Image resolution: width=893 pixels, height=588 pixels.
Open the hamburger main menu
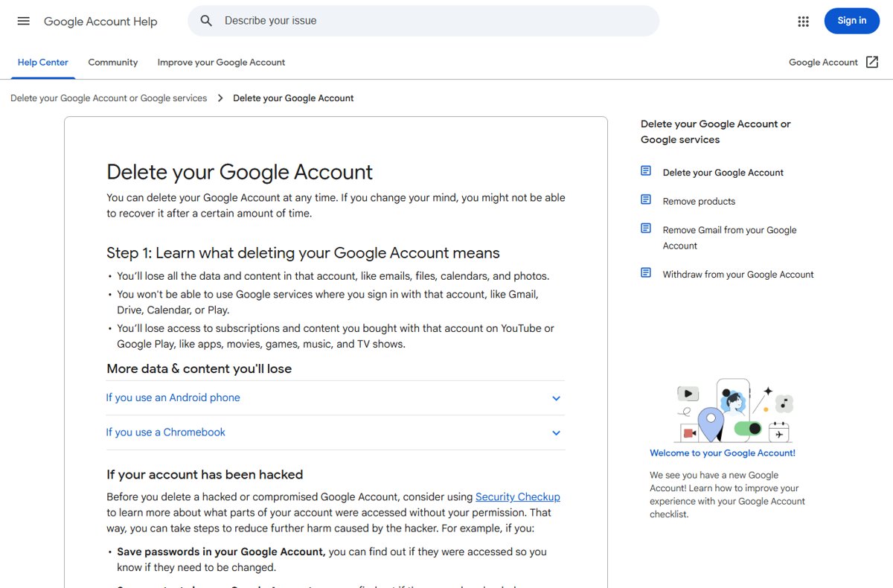click(x=24, y=21)
